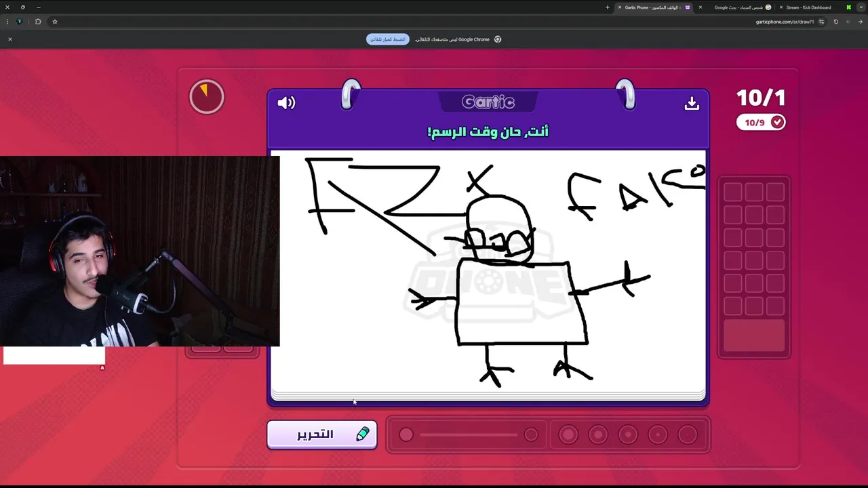Click the round countdown timer
The width and height of the screenshot is (868, 488).
click(x=207, y=97)
